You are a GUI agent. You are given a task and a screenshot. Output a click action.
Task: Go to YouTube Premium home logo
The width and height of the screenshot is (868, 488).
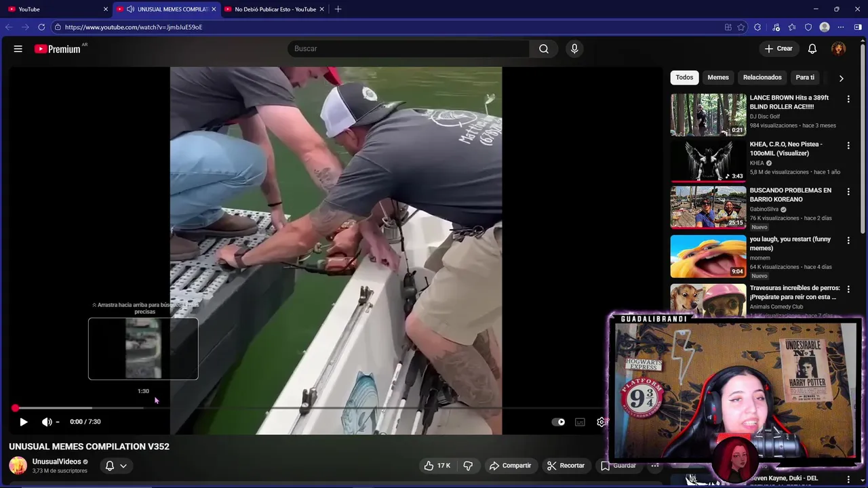tap(58, 49)
